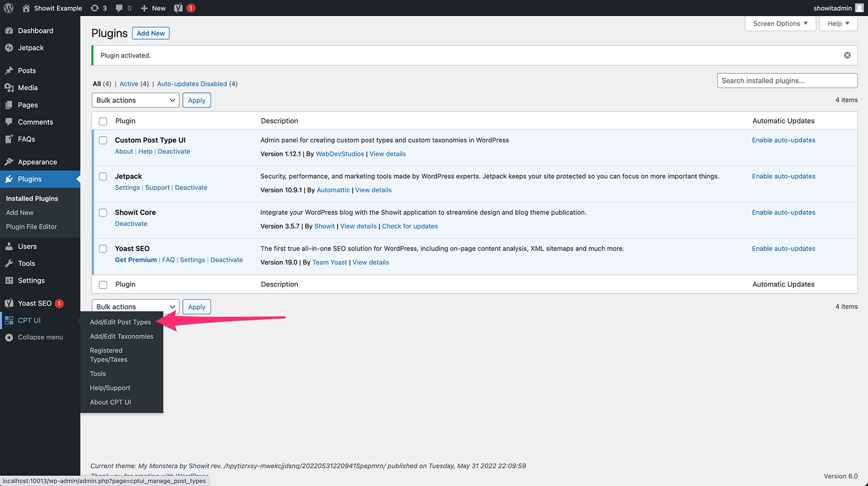Choose Add/Edit Taxonomies from CPT UI menu

pos(121,336)
